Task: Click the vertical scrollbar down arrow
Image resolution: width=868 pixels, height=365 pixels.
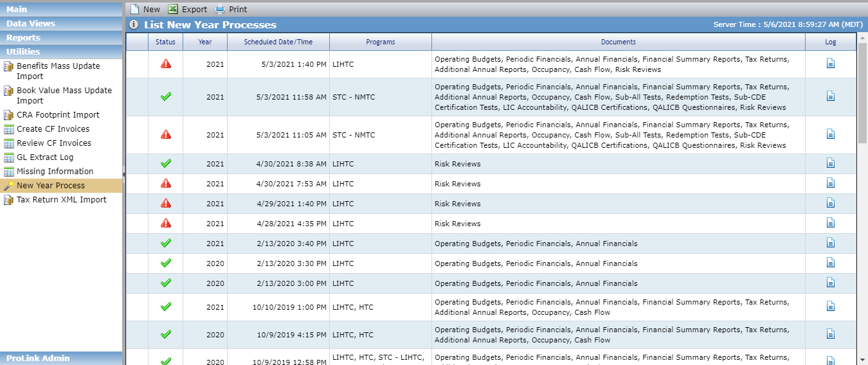Action: pos(862,359)
